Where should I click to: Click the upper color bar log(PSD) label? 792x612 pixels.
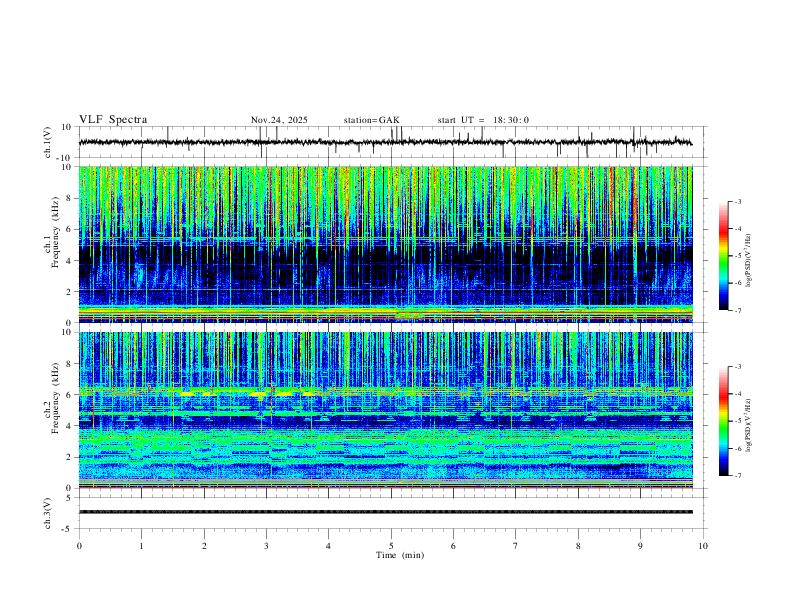tap(749, 261)
